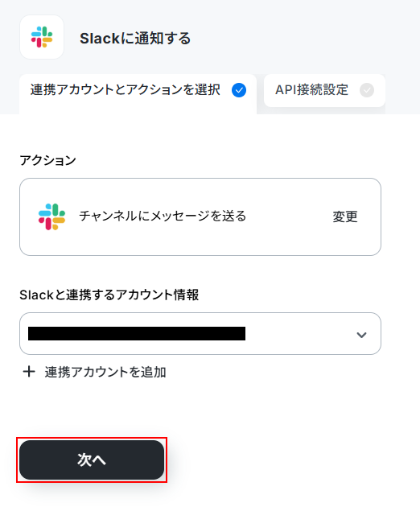Click the blue checkmark on first tab
This screenshot has height=507, width=420.
(x=239, y=90)
